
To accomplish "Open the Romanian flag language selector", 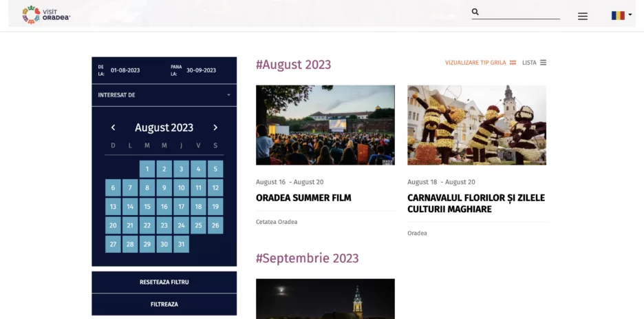I will pos(621,15).
